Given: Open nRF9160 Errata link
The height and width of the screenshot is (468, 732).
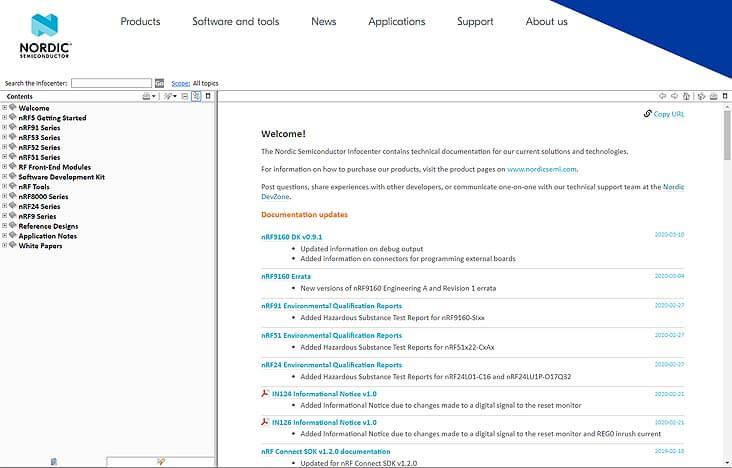Looking at the screenshot, I should pyautogui.click(x=286, y=277).
